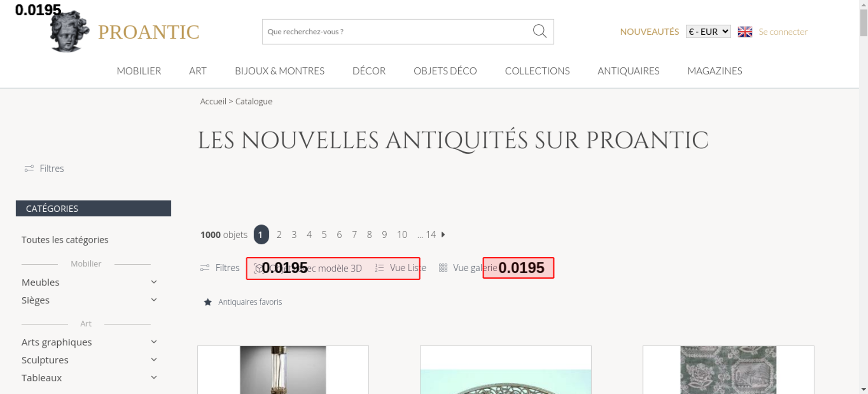The width and height of the screenshot is (868, 394).
Task: Open the BIJOUX & MONTRES menu
Action: 279,71
